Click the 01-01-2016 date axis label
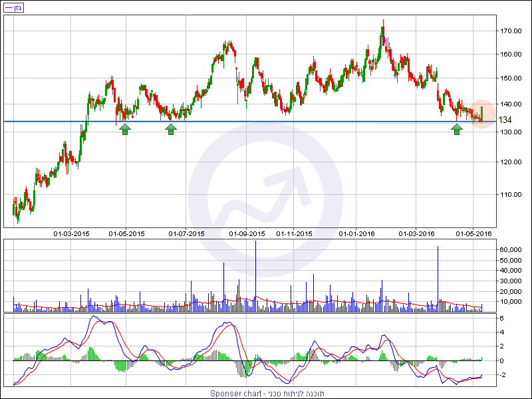The image size is (532, 399). (357, 234)
